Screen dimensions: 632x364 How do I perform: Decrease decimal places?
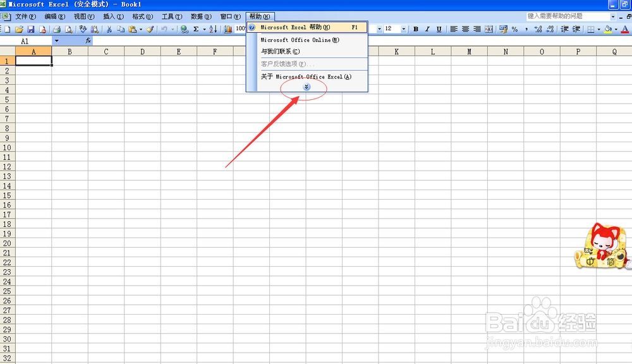click(x=550, y=29)
